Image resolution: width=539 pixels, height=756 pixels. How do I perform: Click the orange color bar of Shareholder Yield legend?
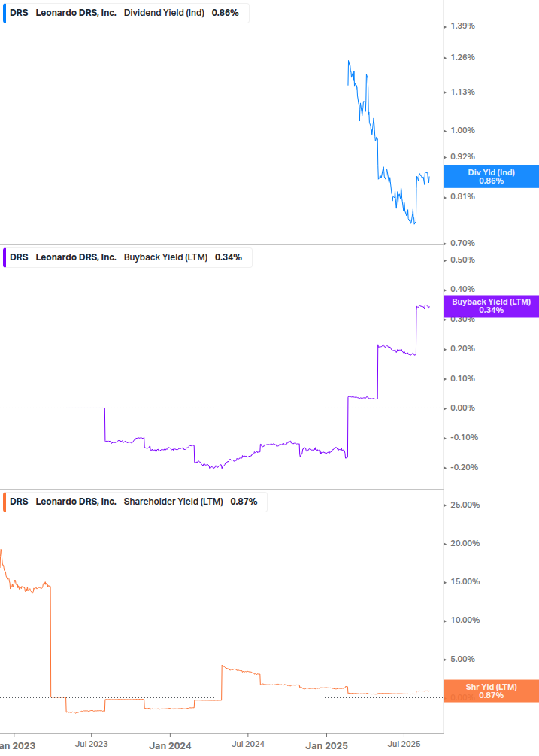coord(5,502)
